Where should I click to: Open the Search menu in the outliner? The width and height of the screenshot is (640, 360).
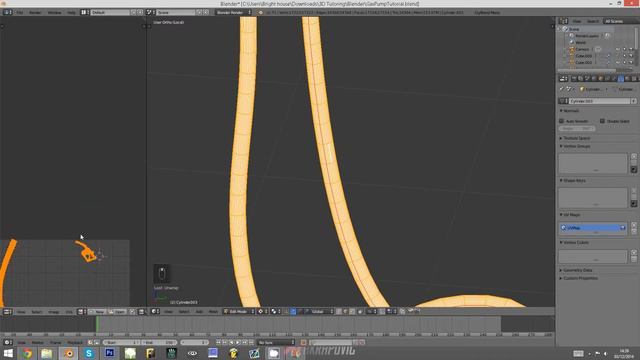coord(593,21)
